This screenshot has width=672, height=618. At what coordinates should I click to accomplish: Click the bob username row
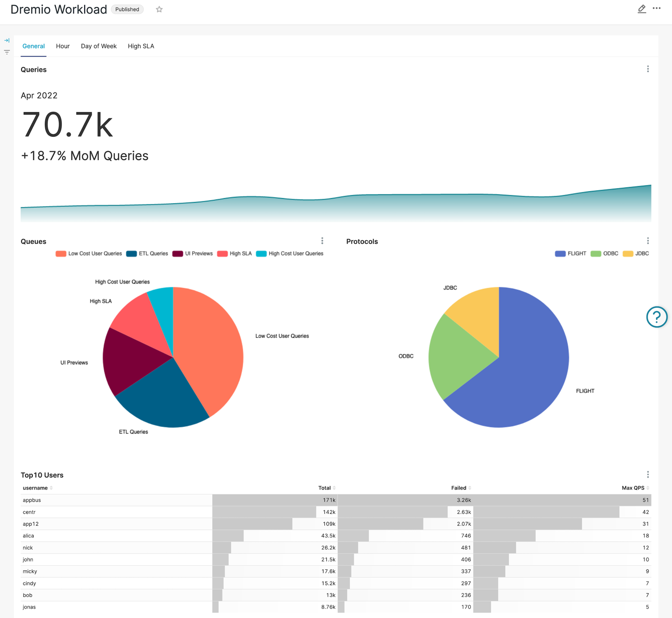[27, 596]
